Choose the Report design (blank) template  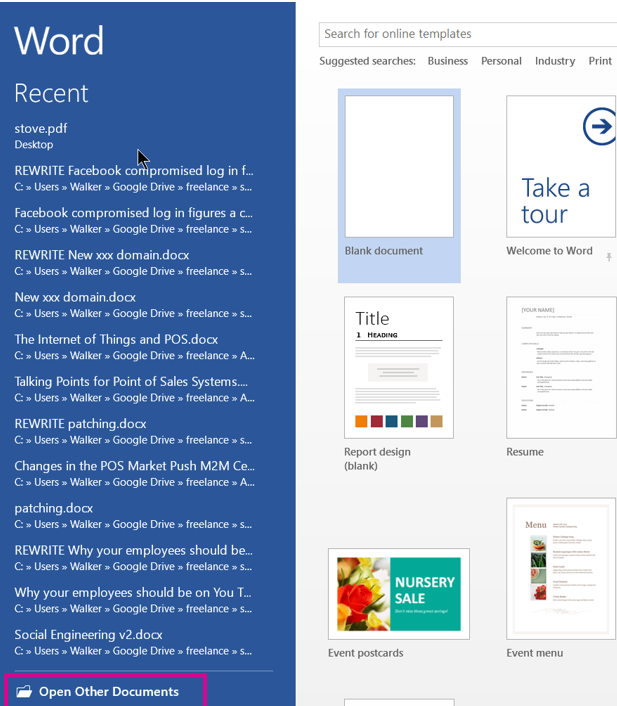coord(399,367)
